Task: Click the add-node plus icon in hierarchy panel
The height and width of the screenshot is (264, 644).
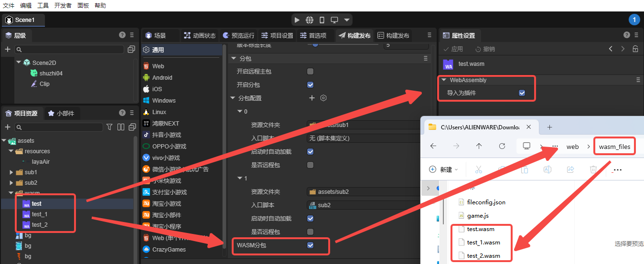Action: tap(8, 50)
